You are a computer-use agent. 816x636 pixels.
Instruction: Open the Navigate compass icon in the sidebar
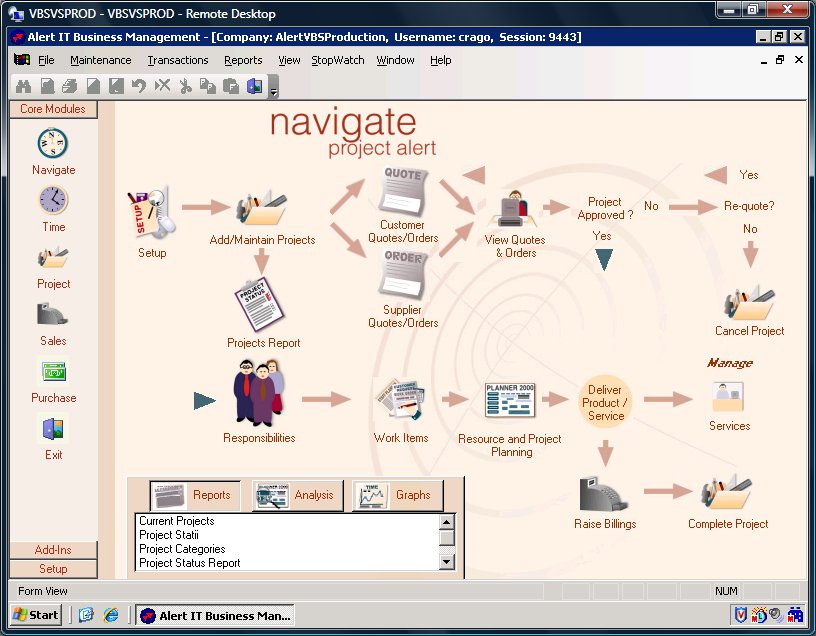click(53, 143)
